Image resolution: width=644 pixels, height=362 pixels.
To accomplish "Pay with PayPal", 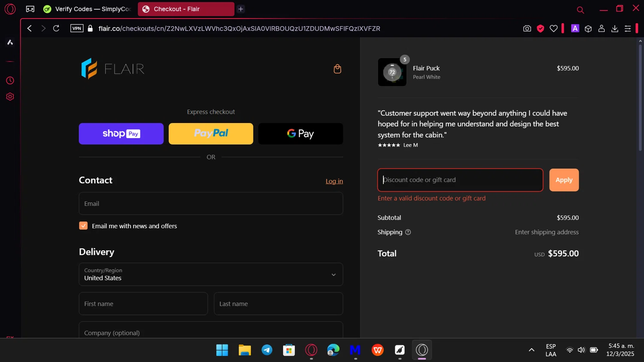I will 211,134.
